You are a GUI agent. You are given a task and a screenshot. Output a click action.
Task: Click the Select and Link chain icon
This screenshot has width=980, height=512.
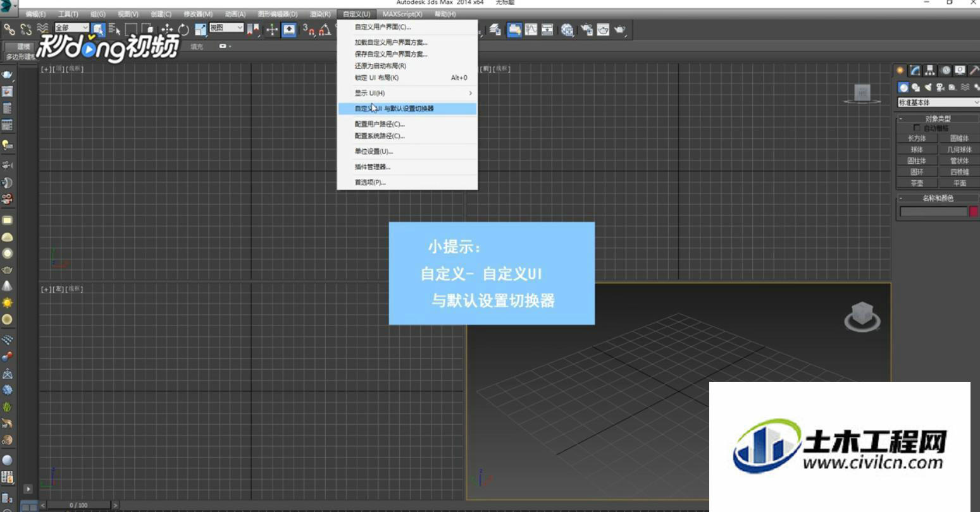pyautogui.click(x=9, y=29)
